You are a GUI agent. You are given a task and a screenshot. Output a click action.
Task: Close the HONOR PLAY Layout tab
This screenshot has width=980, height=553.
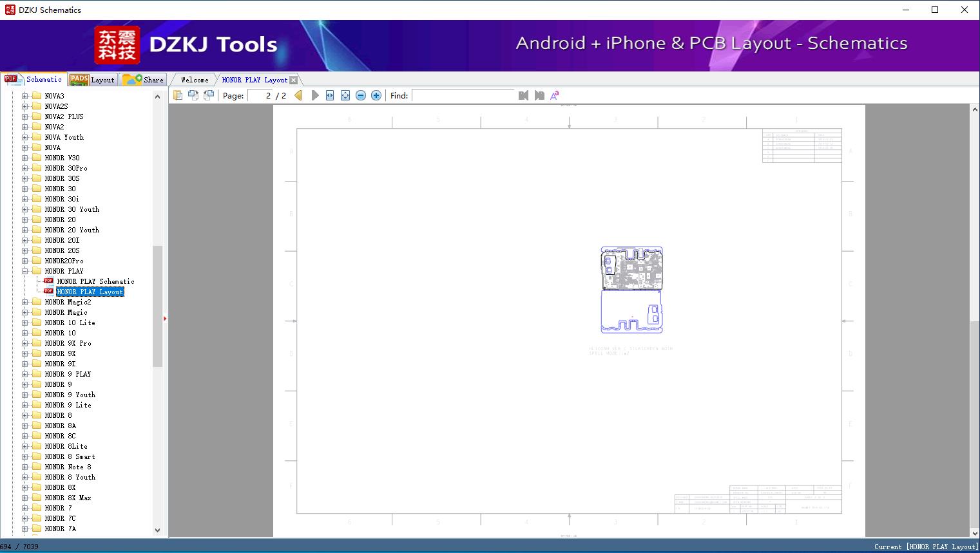click(294, 80)
